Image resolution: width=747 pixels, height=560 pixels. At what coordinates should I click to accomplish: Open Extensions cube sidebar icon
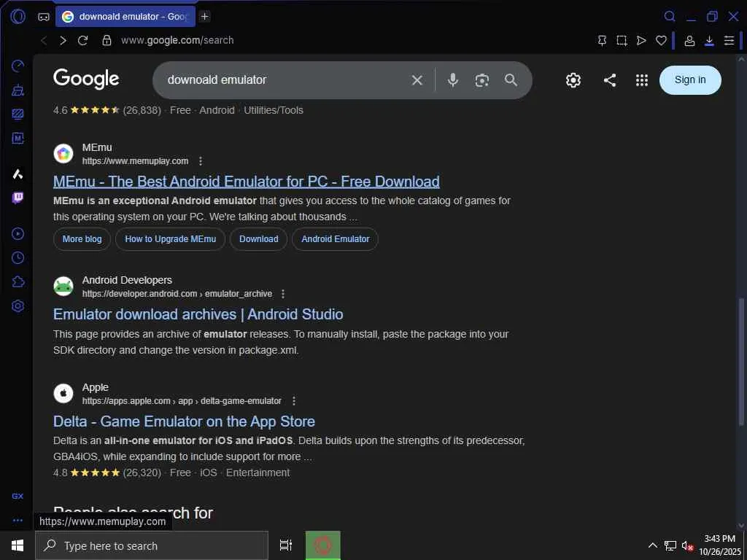[x=18, y=282]
